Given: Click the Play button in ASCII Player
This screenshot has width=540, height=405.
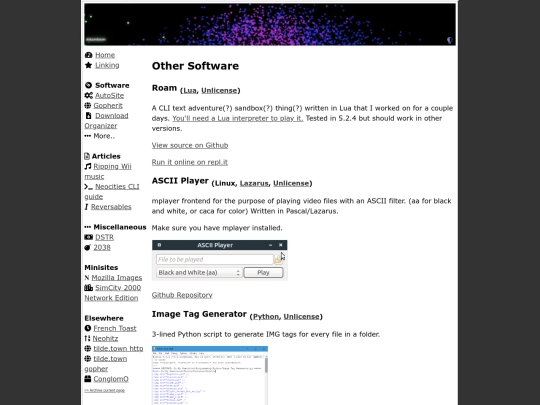Looking at the screenshot, I should click(x=263, y=272).
